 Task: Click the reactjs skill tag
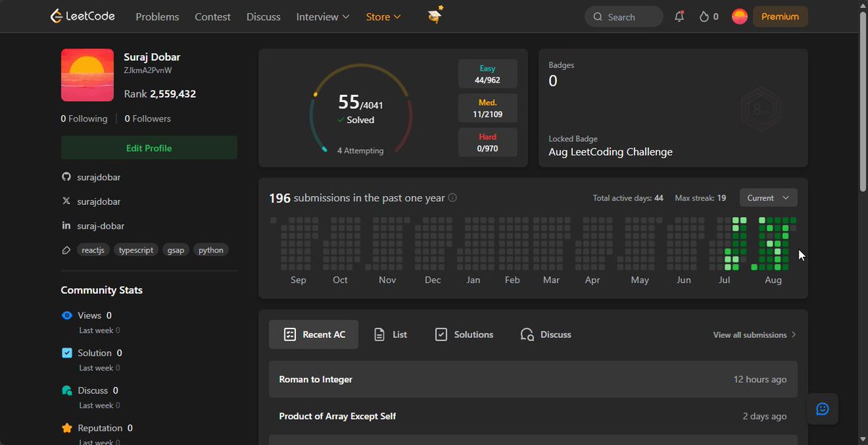[x=93, y=250]
